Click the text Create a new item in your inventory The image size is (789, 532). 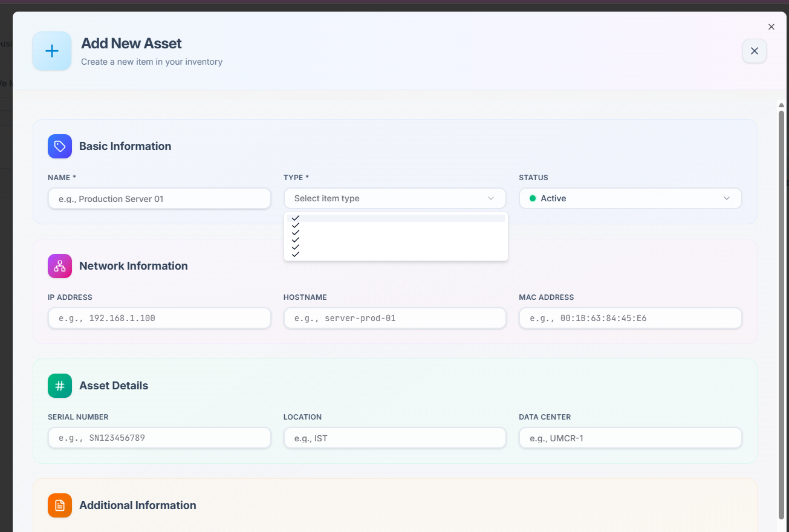click(152, 62)
